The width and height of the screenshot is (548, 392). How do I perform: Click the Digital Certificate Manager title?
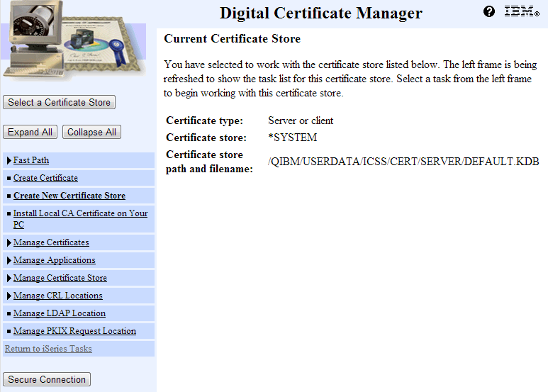pos(321,13)
